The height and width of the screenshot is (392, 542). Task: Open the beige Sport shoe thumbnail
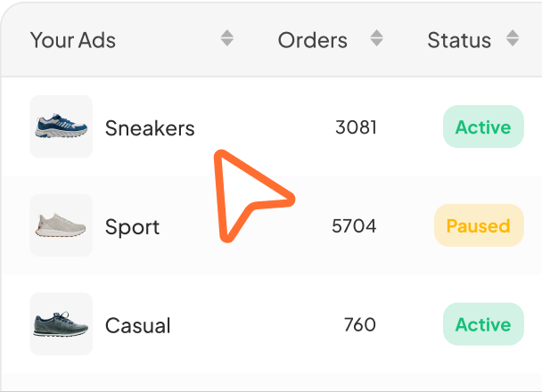(x=61, y=225)
